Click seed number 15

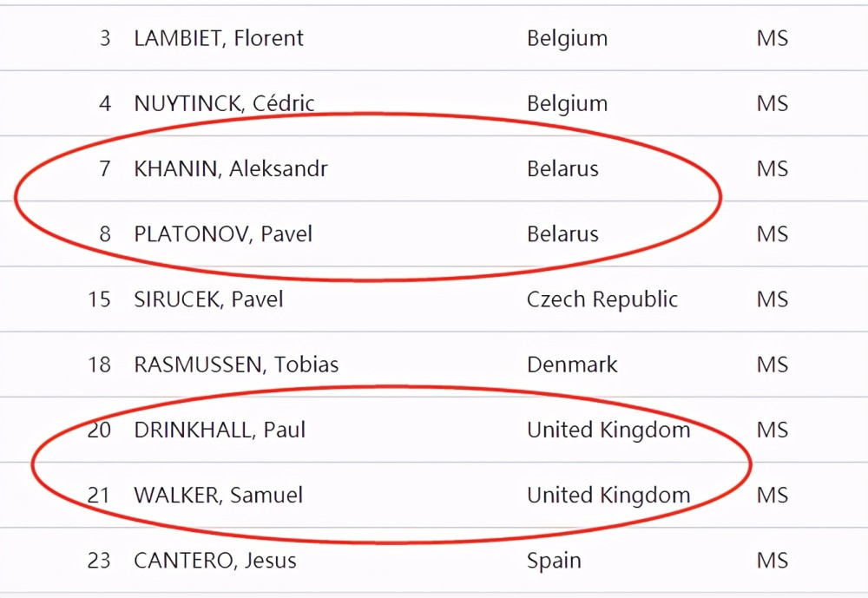coord(100,299)
